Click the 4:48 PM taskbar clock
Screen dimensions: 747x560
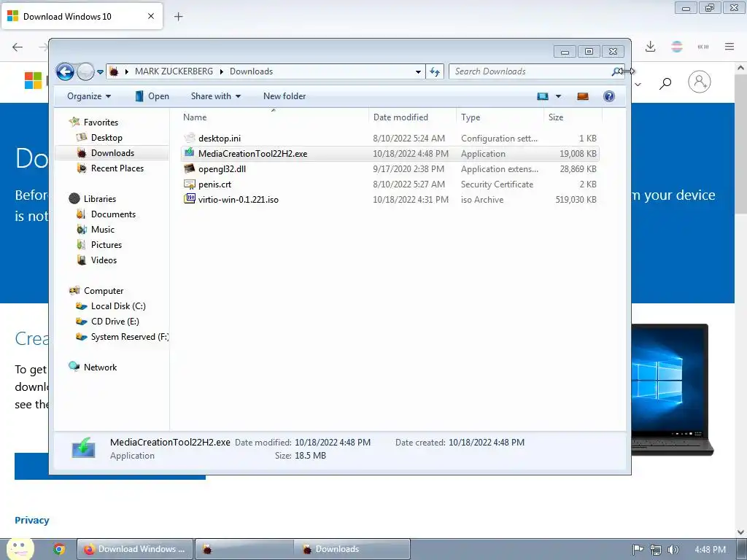tap(710, 550)
